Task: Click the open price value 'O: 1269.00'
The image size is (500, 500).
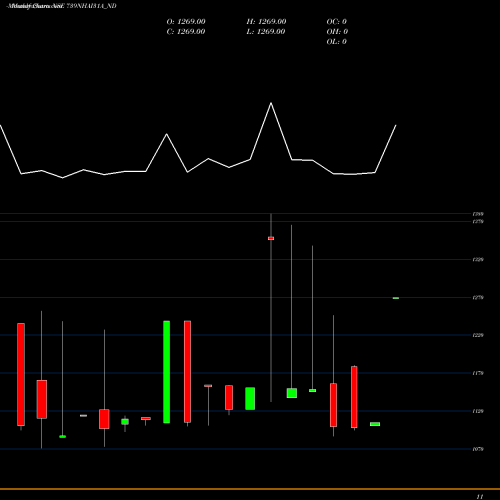Action: pos(186,22)
